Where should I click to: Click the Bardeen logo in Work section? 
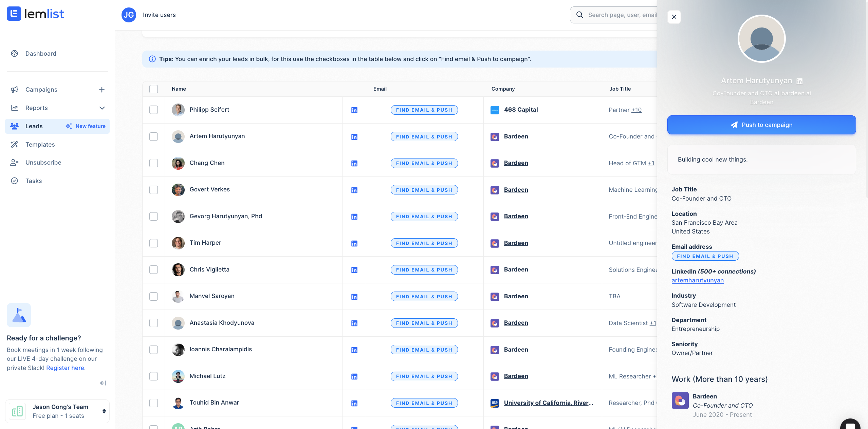point(680,400)
